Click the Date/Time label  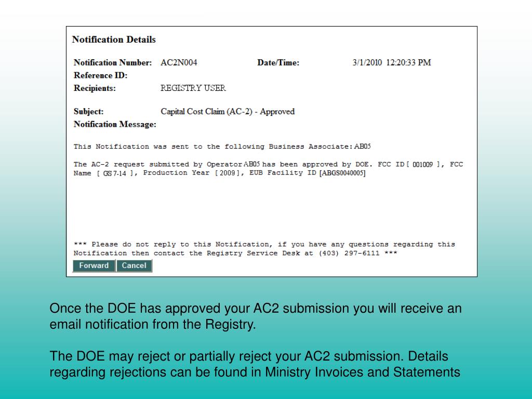pyautogui.click(x=278, y=62)
